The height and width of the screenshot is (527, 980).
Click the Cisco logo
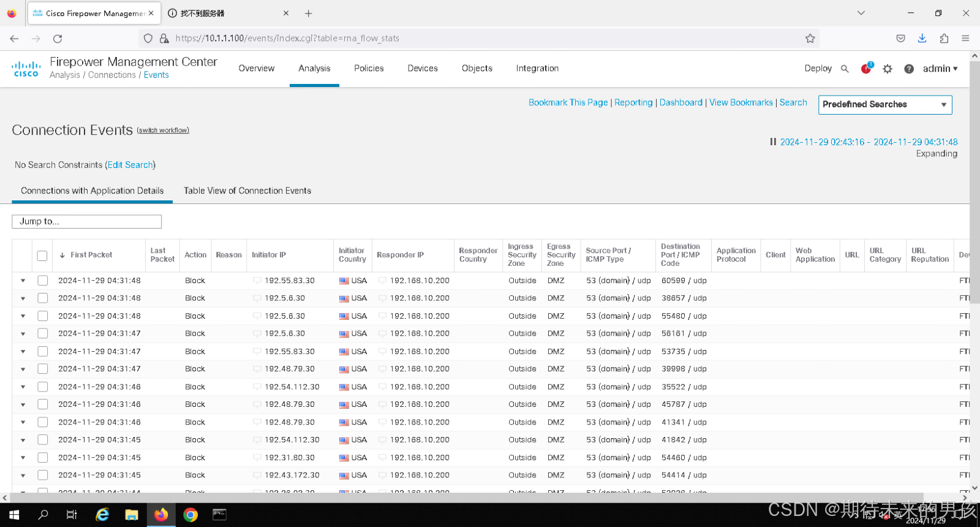(x=26, y=69)
